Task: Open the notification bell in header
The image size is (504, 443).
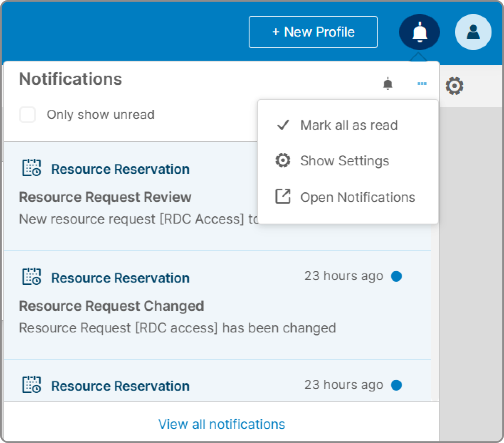Action: pyautogui.click(x=420, y=32)
